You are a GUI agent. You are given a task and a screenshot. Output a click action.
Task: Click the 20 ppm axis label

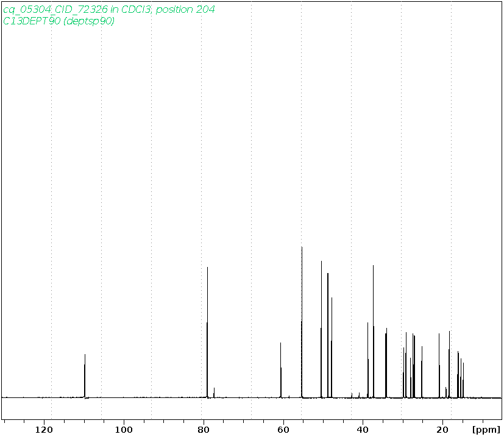[x=442, y=430]
